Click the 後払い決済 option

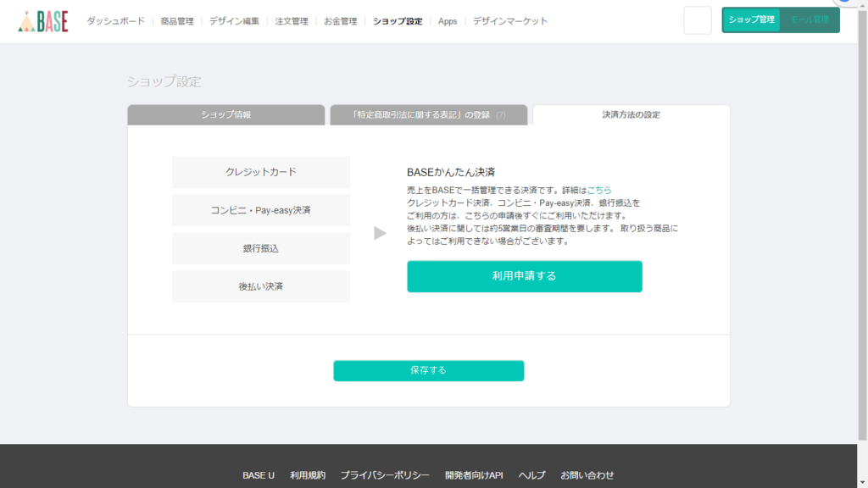coord(261,286)
